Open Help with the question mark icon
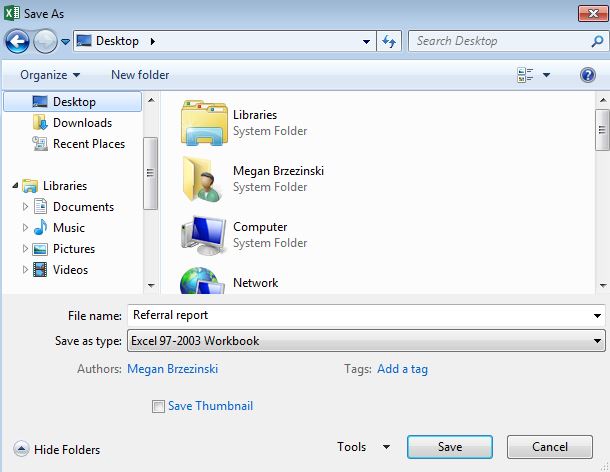The height and width of the screenshot is (472, 610). [x=587, y=75]
